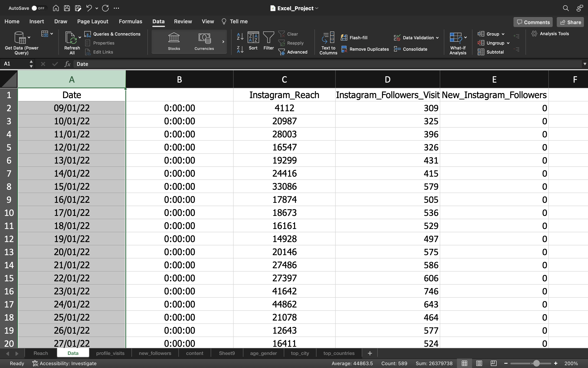
Task: Open Analysis Tools
Action: point(550,34)
